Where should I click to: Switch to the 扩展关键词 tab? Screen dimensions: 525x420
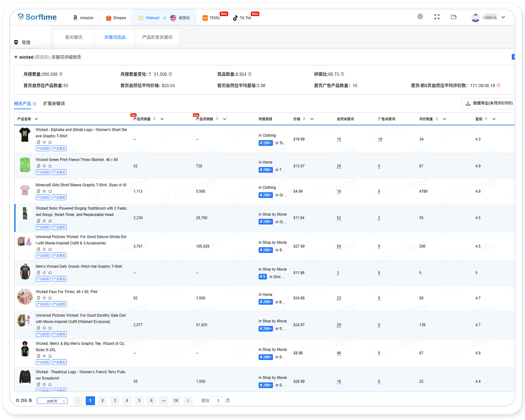(x=54, y=104)
